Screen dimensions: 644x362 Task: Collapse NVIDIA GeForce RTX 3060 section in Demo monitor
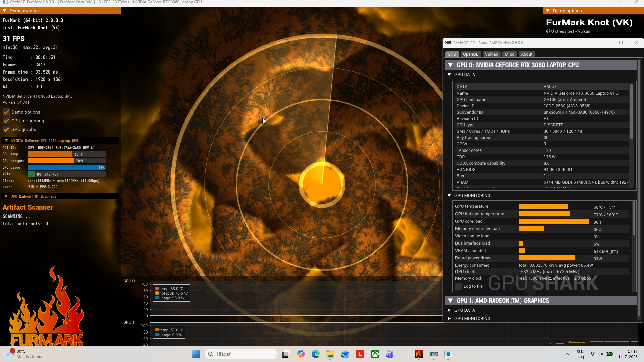tap(6, 141)
